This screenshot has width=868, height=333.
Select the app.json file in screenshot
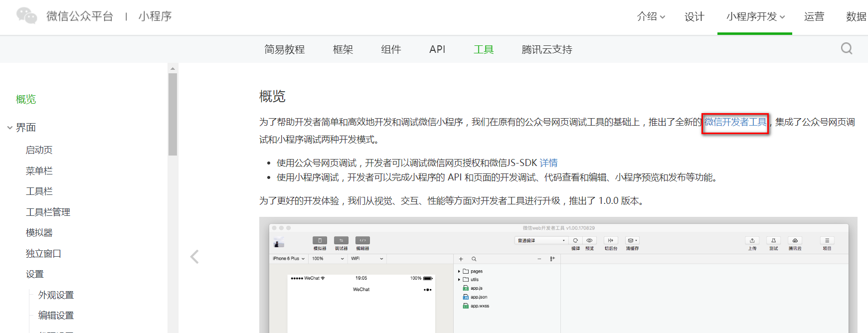(475, 297)
